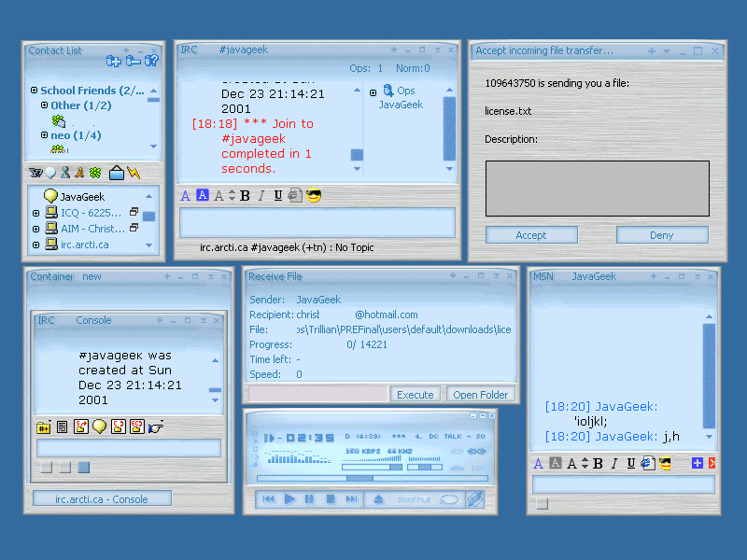The height and width of the screenshot is (560, 747).
Task: Open the dropdown arrow in file transfer title bar
Action: 667,51
